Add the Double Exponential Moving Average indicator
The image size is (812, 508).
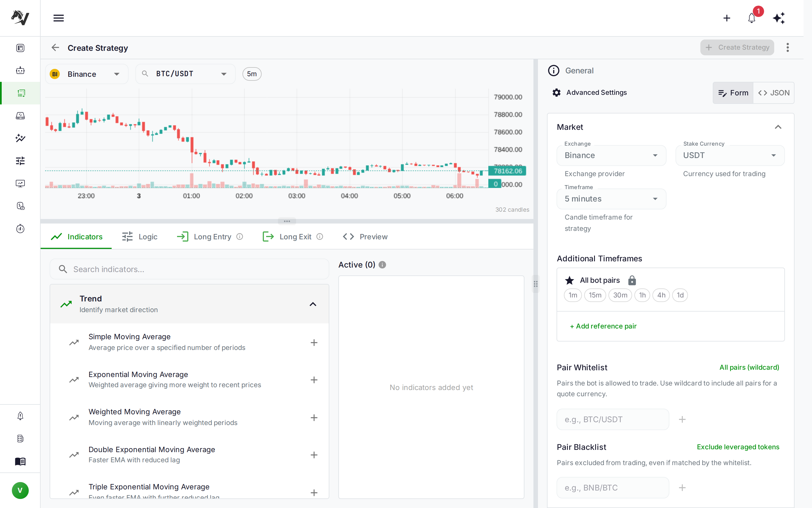pyautogui.click(x=314, y=455)
